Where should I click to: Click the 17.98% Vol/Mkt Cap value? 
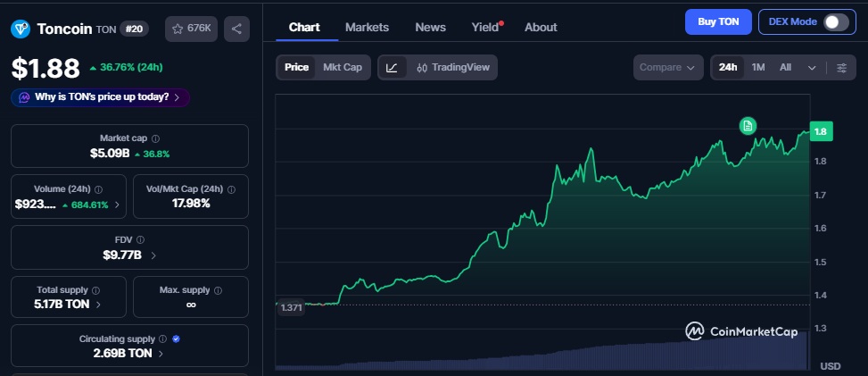point(191,204)
